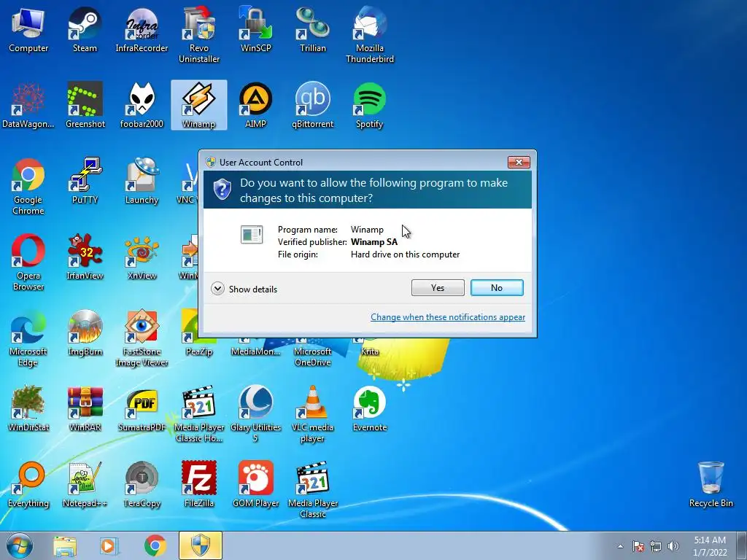Select the highlighted Winamp desktop icon
The width and height of the screenshot is (747, 560).
[x=198, y=106]
